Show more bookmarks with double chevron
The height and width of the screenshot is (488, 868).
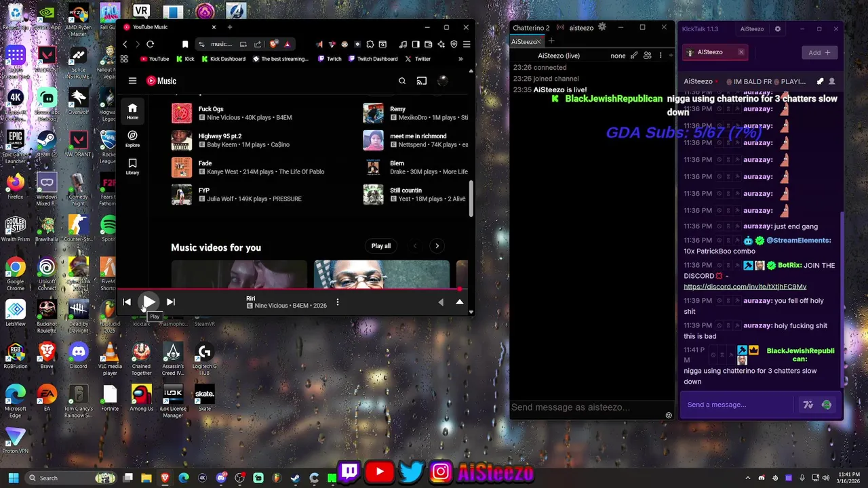[x=460, y=59]
